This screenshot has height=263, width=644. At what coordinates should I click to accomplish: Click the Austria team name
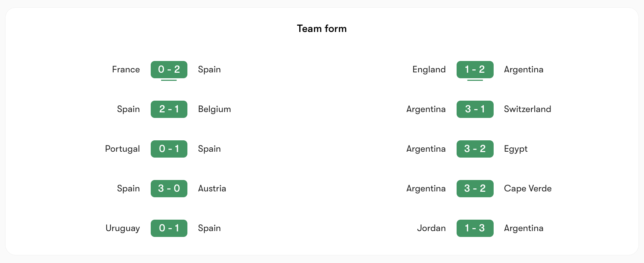(x=212, y=188)
